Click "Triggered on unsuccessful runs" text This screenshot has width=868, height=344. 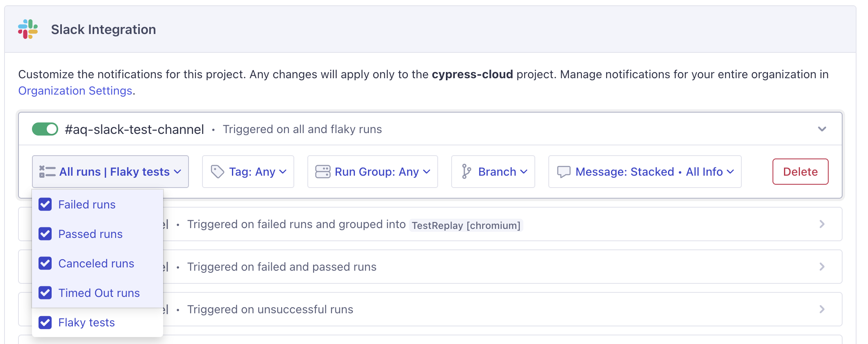pyautogui.click(x=270, y=310)
